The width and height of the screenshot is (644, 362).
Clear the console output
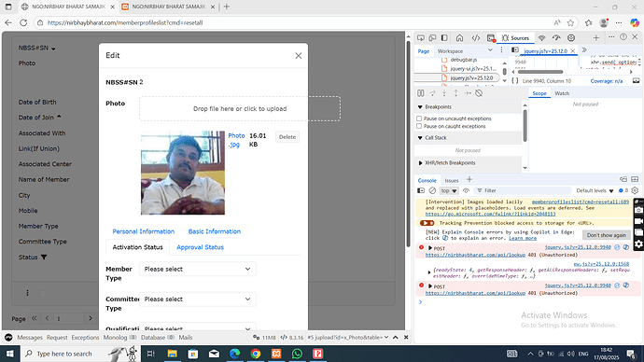coord(432,190)
